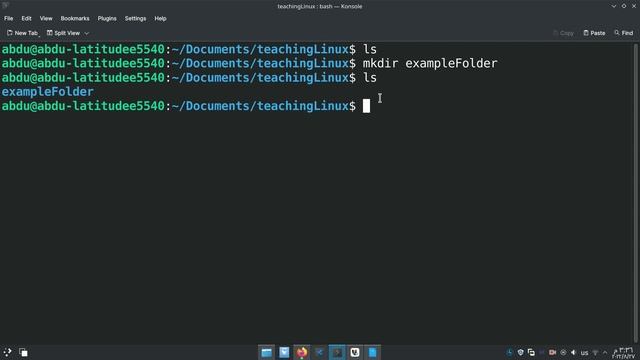Close the Konsole window

point(634,6)
